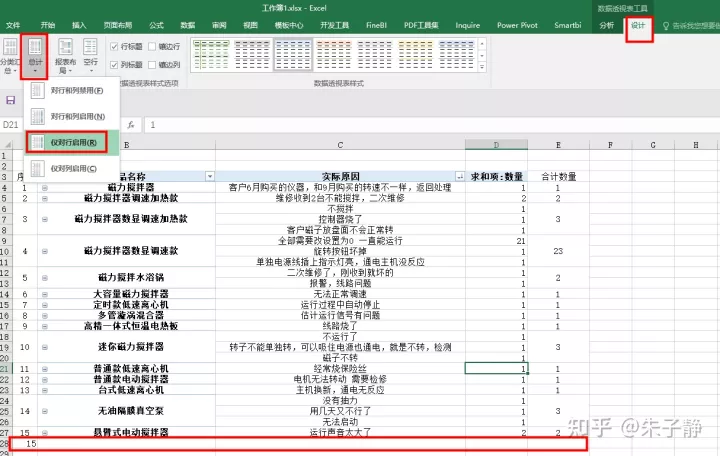Switch to the 分析 Analyze tab

(606, 25)
